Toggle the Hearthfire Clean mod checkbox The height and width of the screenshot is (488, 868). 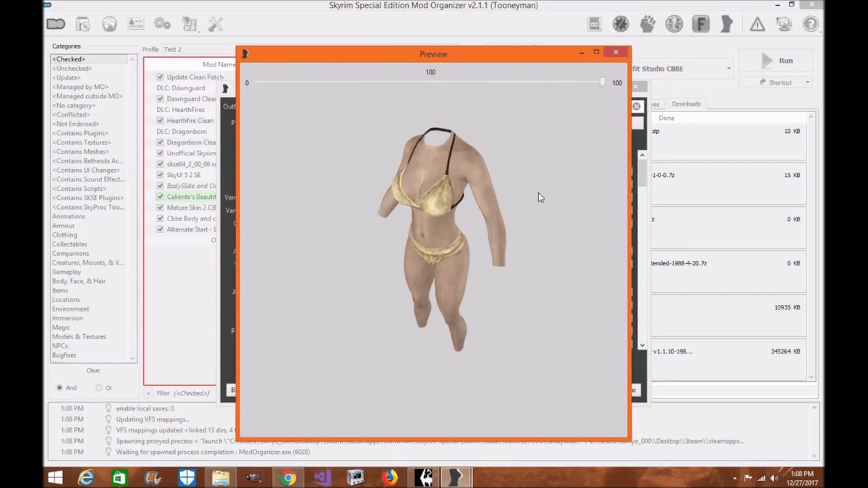[x=161, y=121]
